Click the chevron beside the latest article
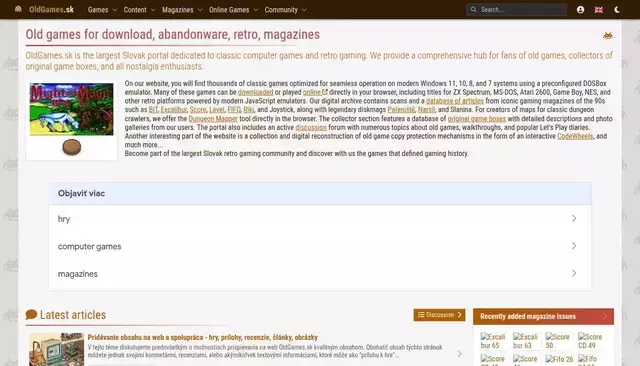This screenshot has width=640, height=366. [460, 354]
